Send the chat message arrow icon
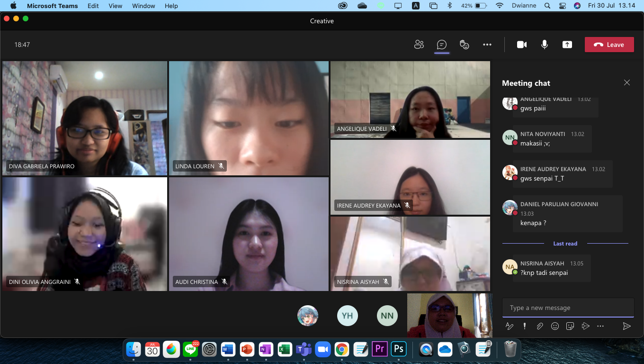The height and width of the screenshot is (364, 644). [x=626, y=326]
